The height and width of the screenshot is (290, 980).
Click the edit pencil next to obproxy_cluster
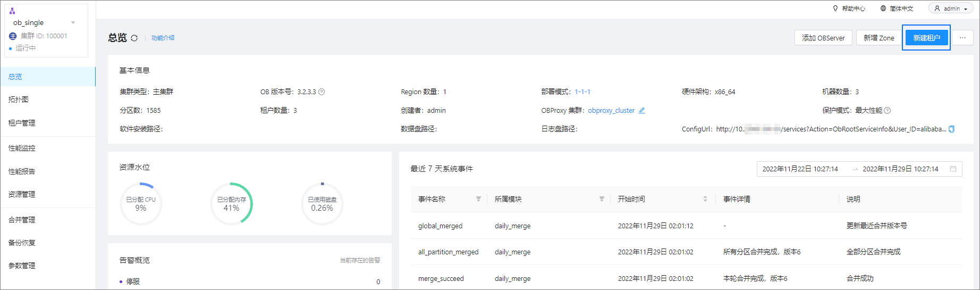pos(641,111)
